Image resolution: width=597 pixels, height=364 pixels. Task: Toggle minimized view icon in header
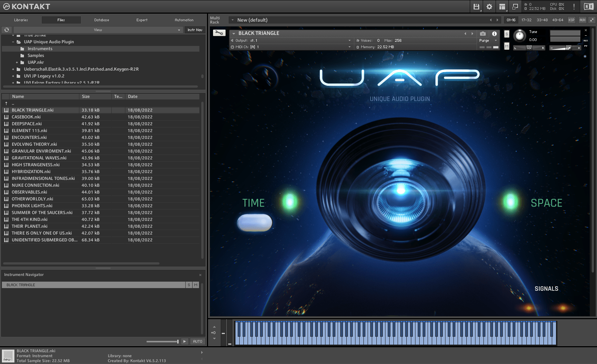(x=515, y=6)
